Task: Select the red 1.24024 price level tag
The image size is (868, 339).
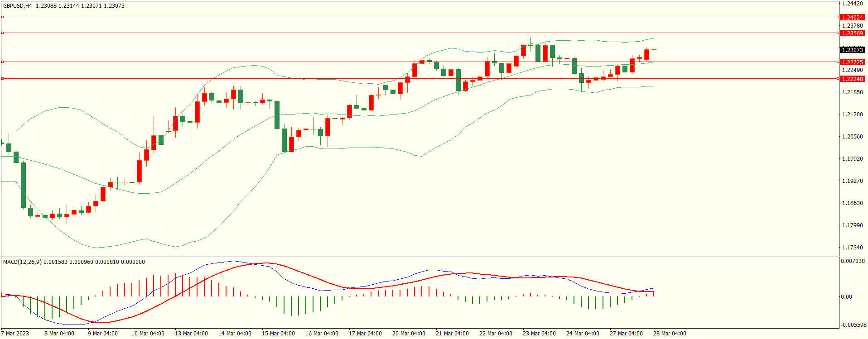Action: pos(852,17)
